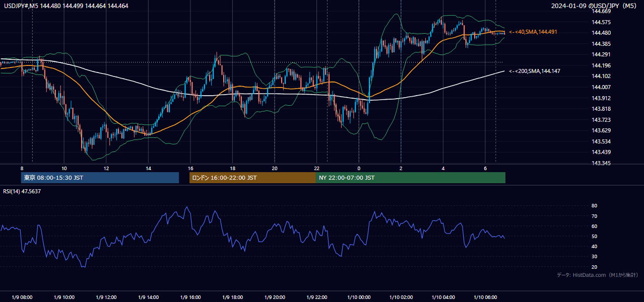Click price scale value 143.439
The width and height of the screenshot is (644, 302).
click(601, 152)
